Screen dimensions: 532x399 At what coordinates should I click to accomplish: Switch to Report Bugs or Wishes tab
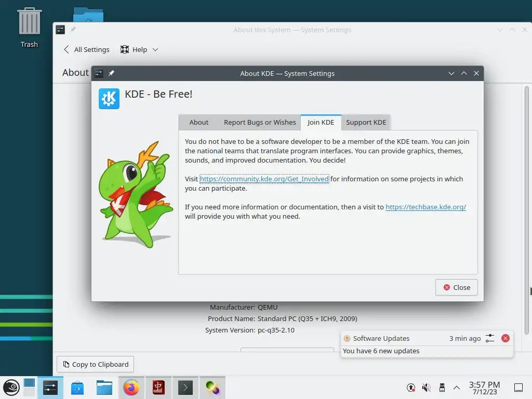[260, 123]
